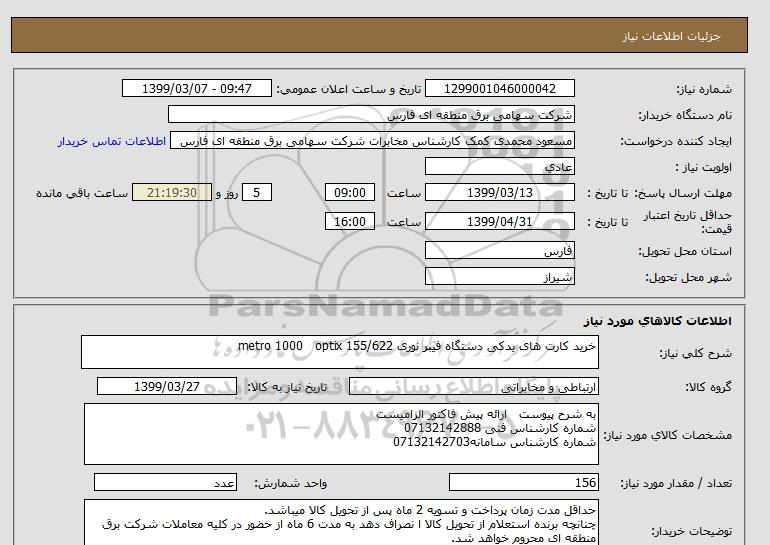Select the response deadline time 09:00
This screenshot has height=545, width=770.
350,192
